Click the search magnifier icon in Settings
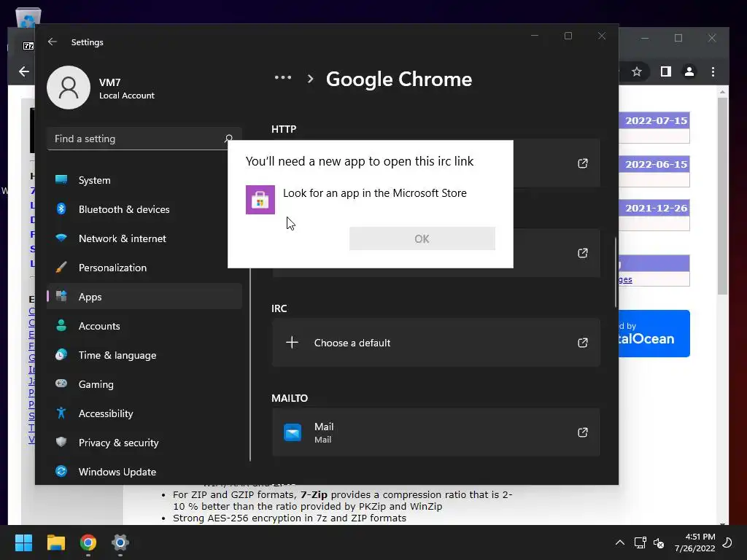747x560 pixels. [x=228, y=139]
